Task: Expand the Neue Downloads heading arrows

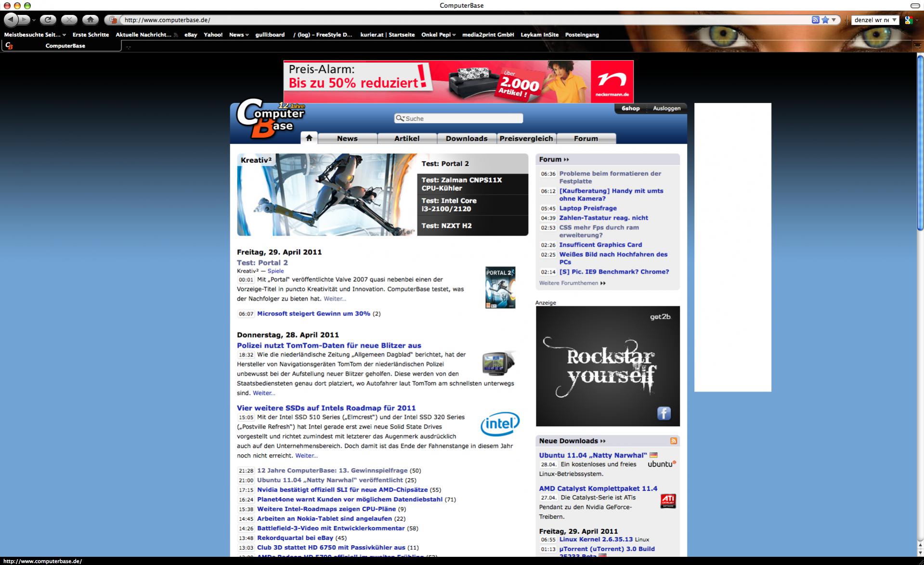Action: [603, 441]
